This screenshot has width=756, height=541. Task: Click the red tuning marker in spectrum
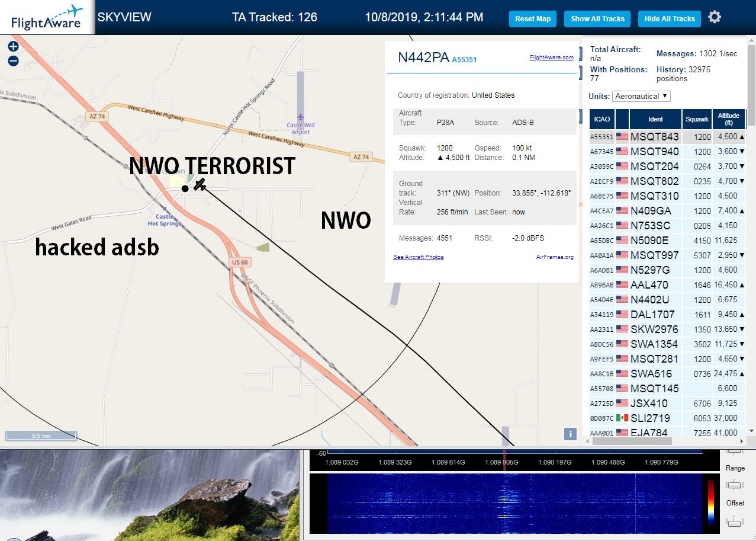tap(504, 462)
